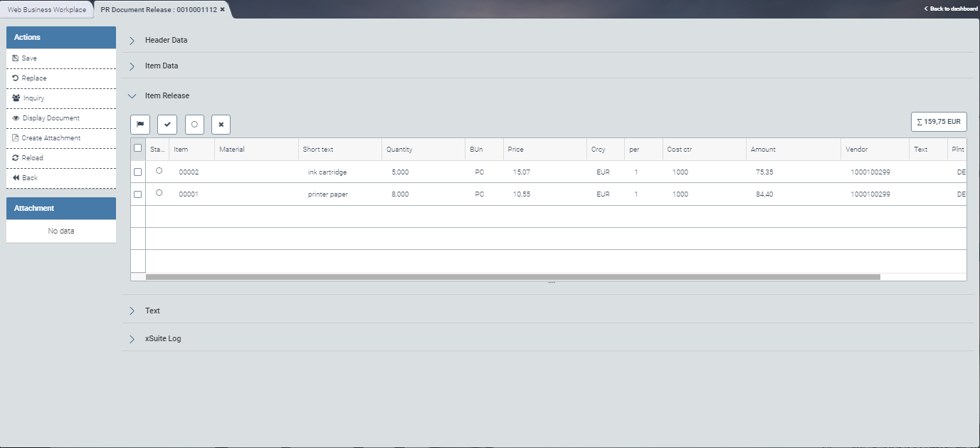Click the circle reset status icon button

pos(194,124)
